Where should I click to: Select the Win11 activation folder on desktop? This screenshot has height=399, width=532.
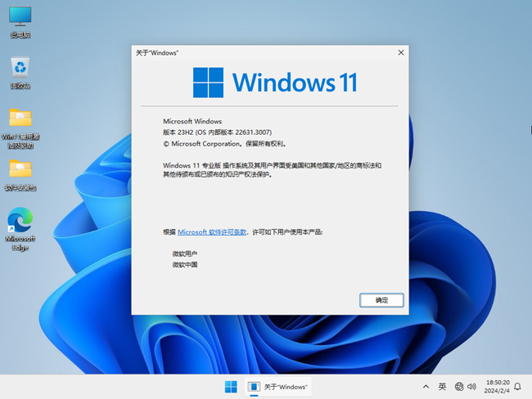pos(20,128)
